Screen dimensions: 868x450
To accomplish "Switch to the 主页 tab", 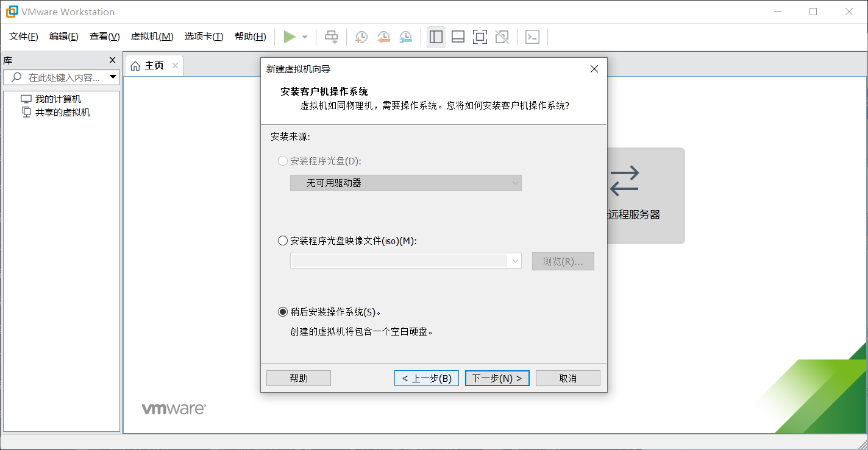I will tap(154, 66).
